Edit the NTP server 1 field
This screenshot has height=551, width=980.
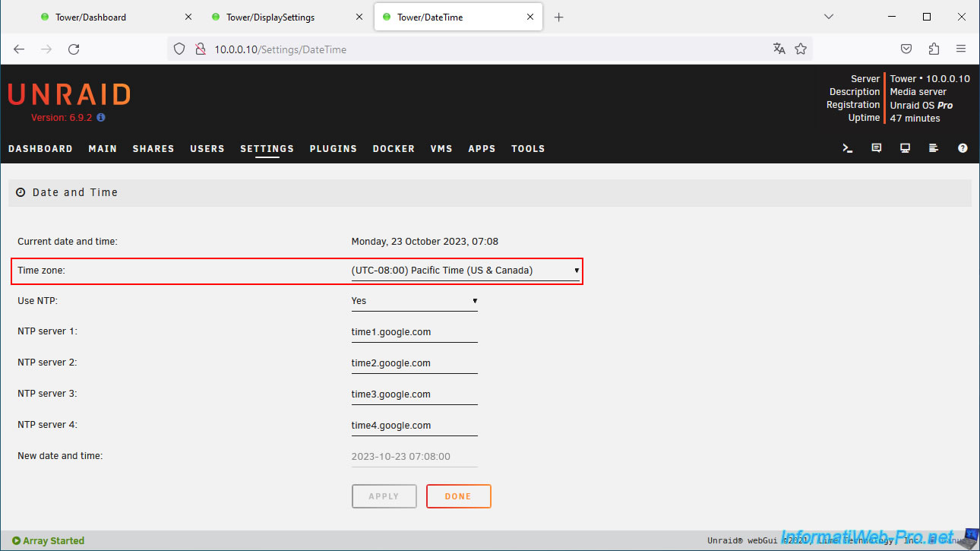tap(414, 332)
